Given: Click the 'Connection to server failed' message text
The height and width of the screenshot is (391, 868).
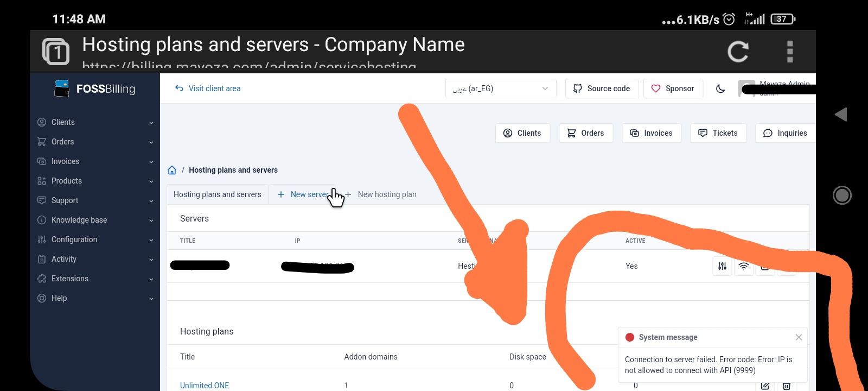Looking at the screenshot, I should tap(709, 365).
